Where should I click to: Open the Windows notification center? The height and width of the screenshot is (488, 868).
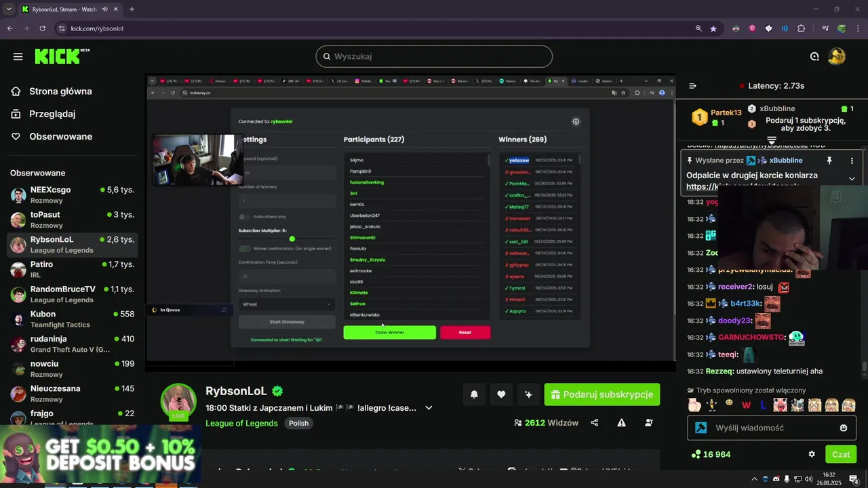(854, 479)
